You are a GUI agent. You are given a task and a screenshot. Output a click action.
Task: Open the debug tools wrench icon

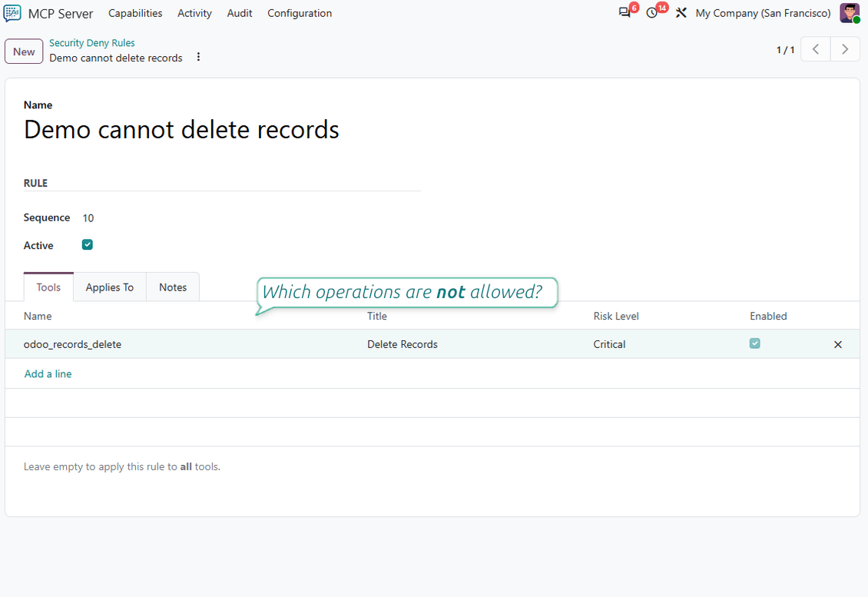(x=681, y=13)
